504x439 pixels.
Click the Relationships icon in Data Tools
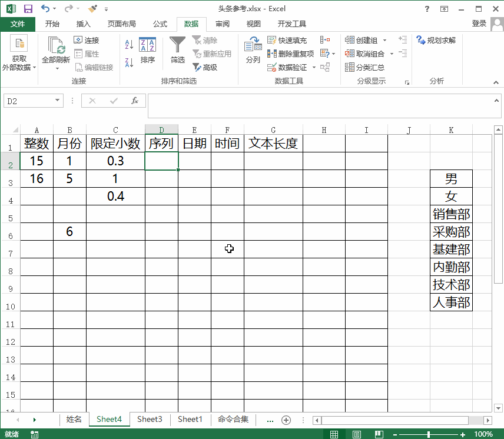coord(325,67)
